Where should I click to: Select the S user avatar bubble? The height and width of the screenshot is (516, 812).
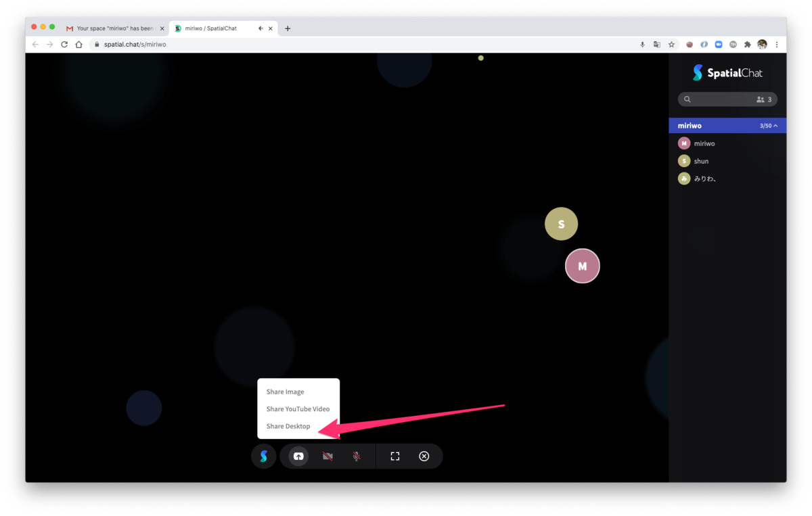[561, 224]
